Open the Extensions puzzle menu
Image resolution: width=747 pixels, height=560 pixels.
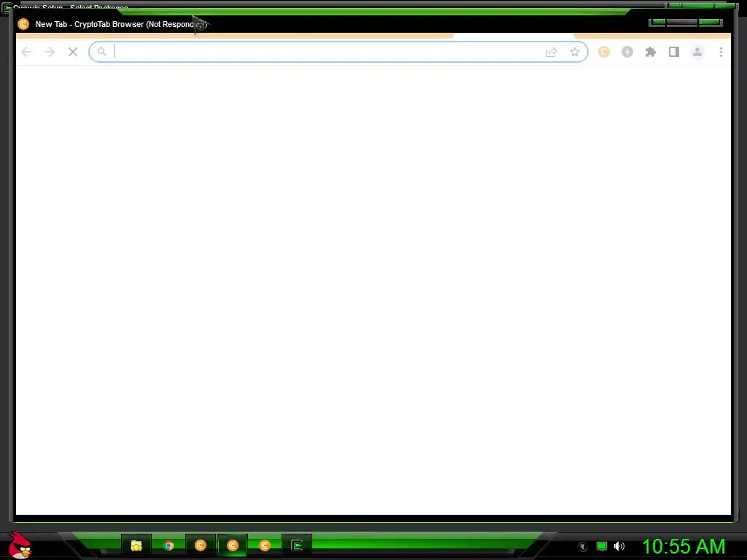(650, 52)
